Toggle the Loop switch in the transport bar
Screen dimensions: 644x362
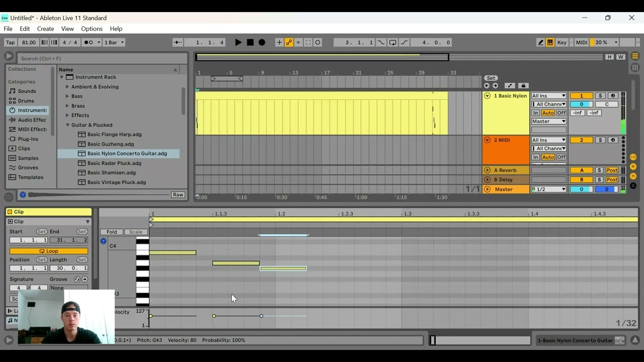click(x=392, y=42)
